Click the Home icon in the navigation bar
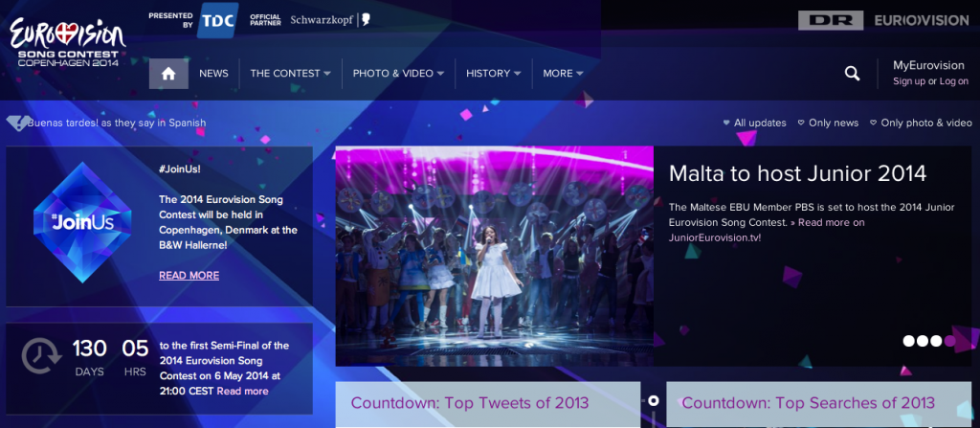This screenshot has width=980, height=428. point(168,74)
